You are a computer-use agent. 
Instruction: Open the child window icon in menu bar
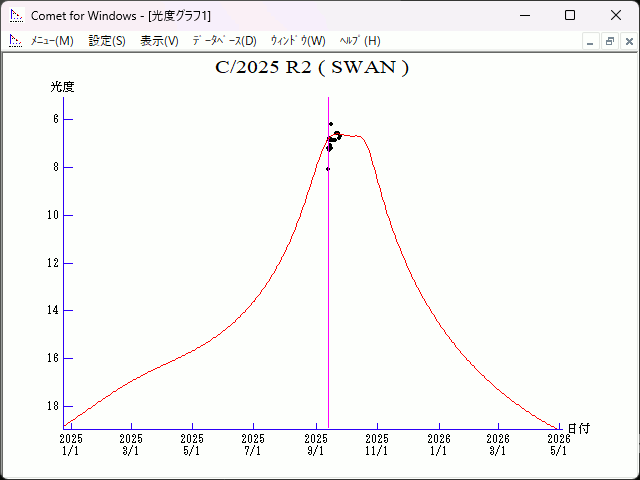click(15, 41)
